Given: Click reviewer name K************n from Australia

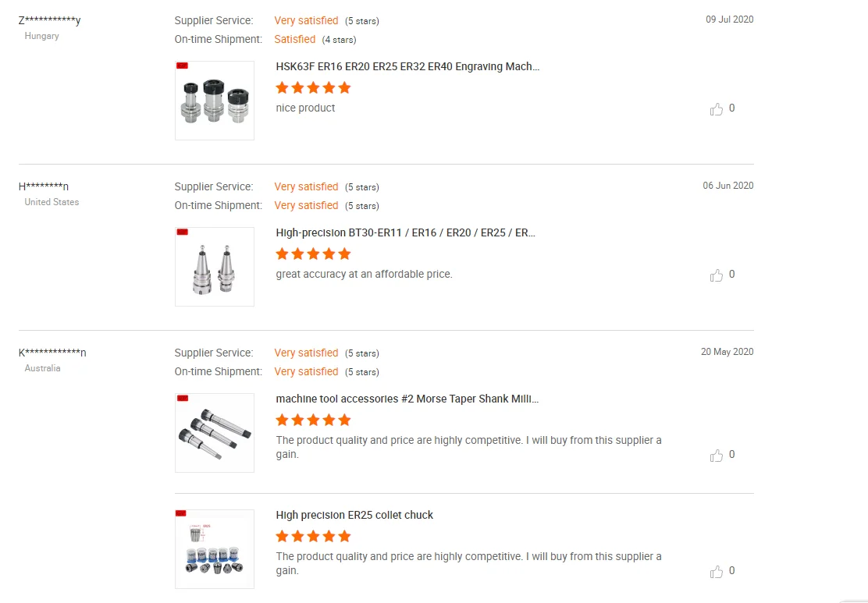Looking at the screenshot, I should click(52, 353).
